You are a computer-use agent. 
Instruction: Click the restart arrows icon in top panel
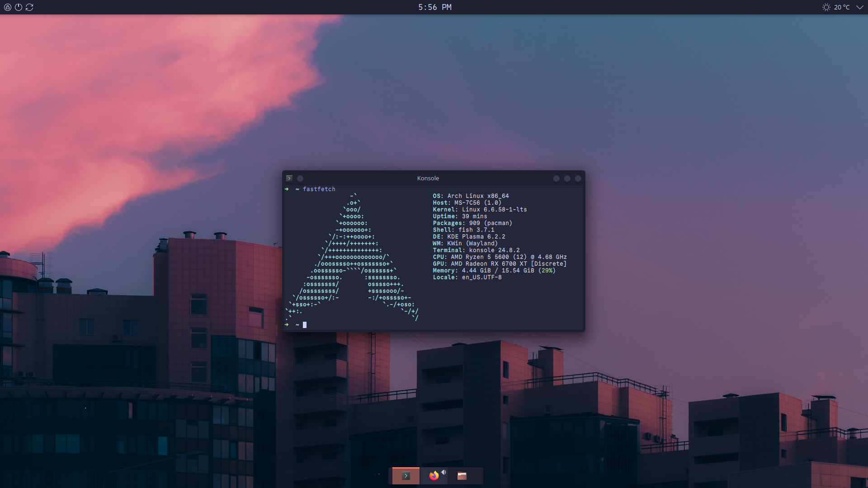click(29, 7)
